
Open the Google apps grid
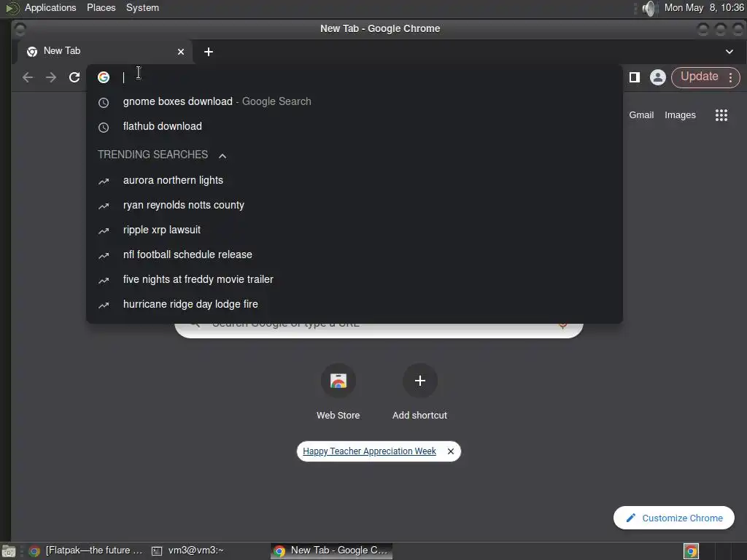[x=721, y=114]
